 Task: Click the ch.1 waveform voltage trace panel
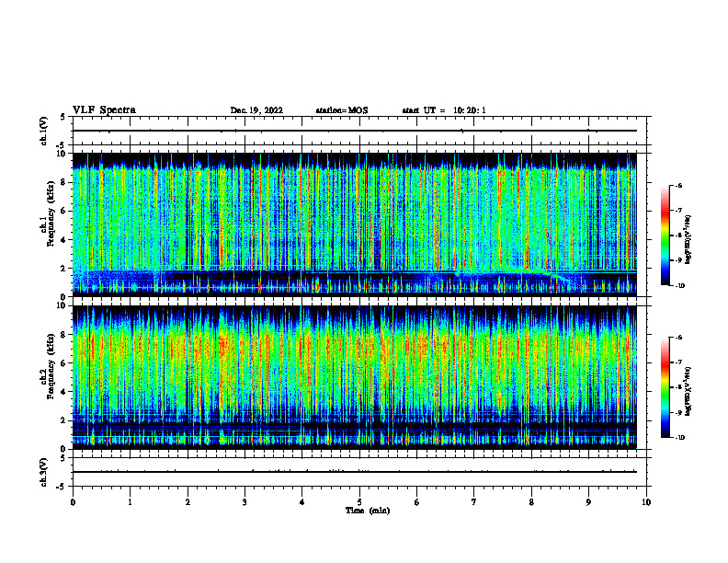pos(359,131)
